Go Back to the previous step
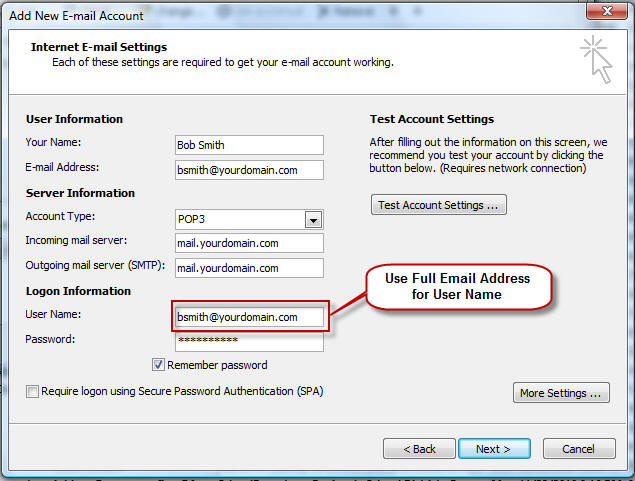635x481 pixels. pyautogui.click(x=419, y=449)
